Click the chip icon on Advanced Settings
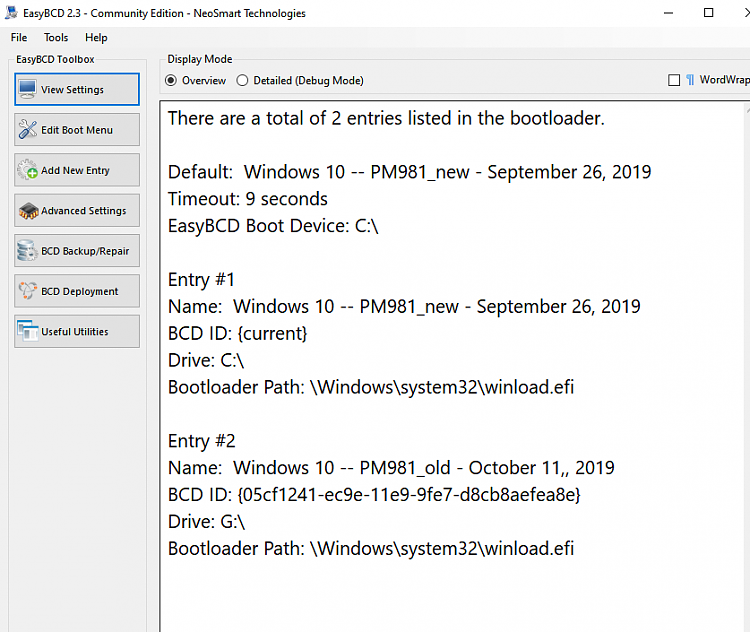The height and width of the screenshot is (632, 750). point(28,211)
